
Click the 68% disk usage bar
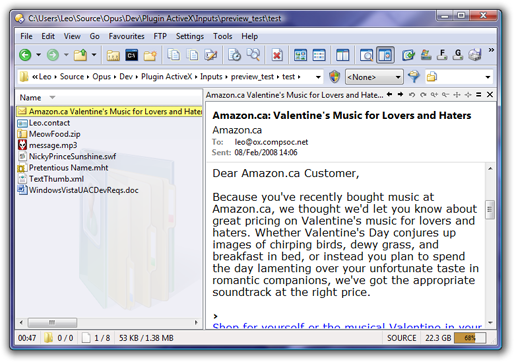click(x=470, y=338)
